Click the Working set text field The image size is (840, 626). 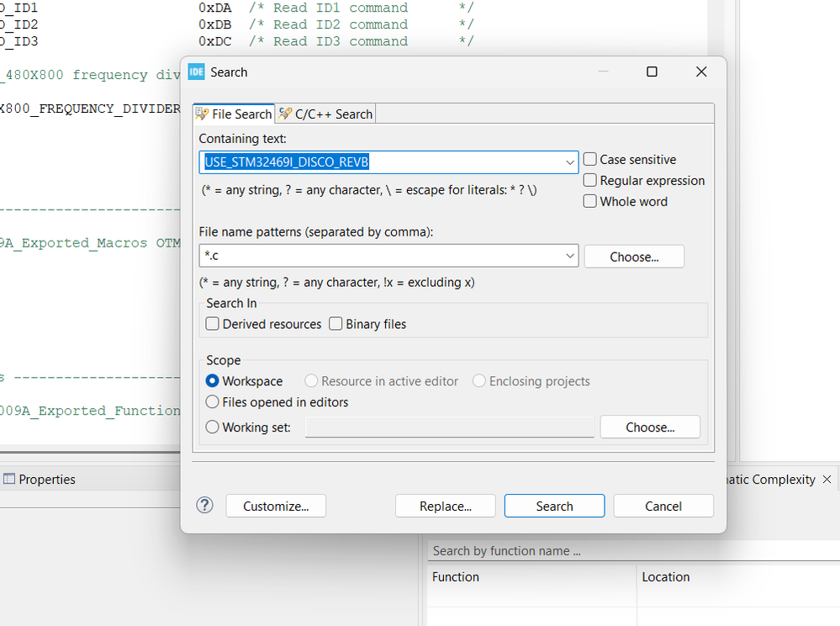[450, 427]
